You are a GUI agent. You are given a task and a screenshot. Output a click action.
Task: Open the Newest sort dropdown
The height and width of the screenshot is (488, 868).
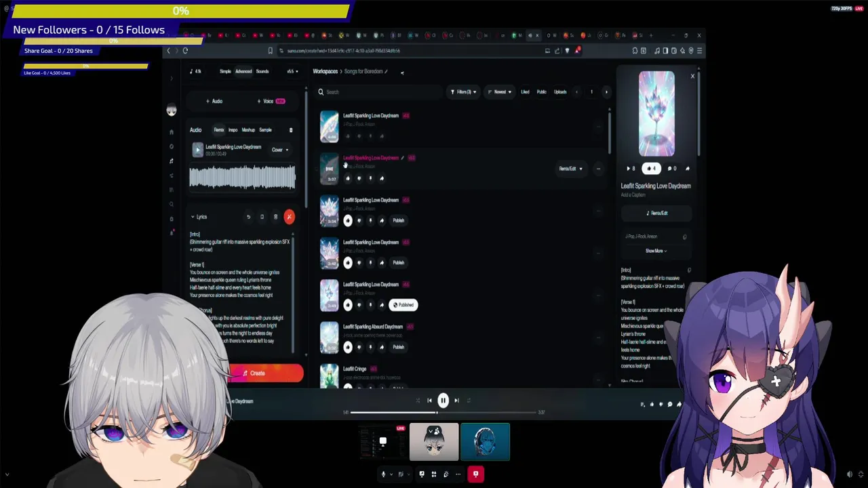click(x=500, y=92)
